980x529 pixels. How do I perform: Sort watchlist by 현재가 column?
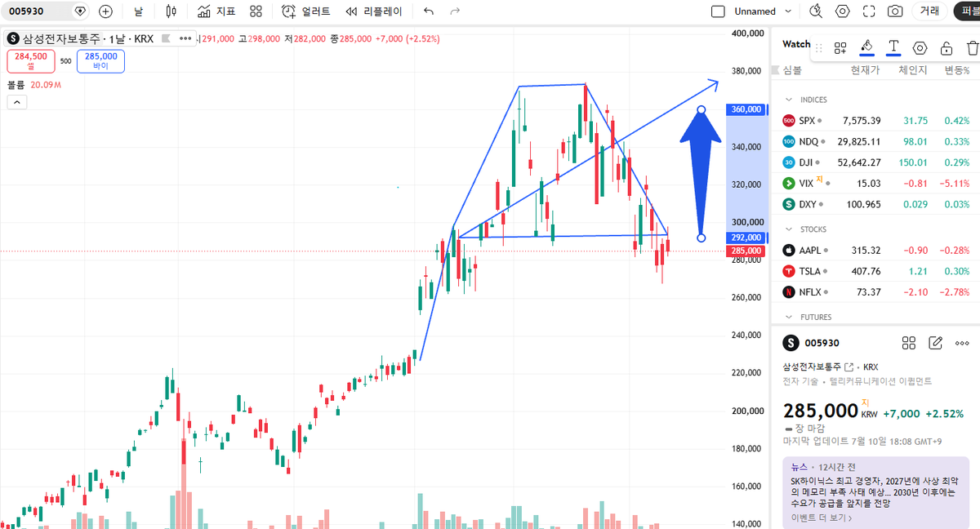coord(864,70)
